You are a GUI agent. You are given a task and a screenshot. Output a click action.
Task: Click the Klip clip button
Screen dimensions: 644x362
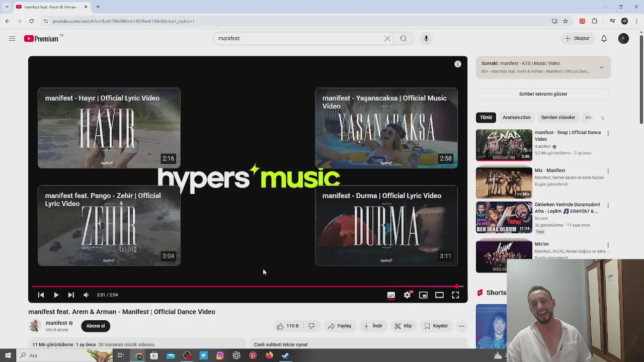coord(404,326)
